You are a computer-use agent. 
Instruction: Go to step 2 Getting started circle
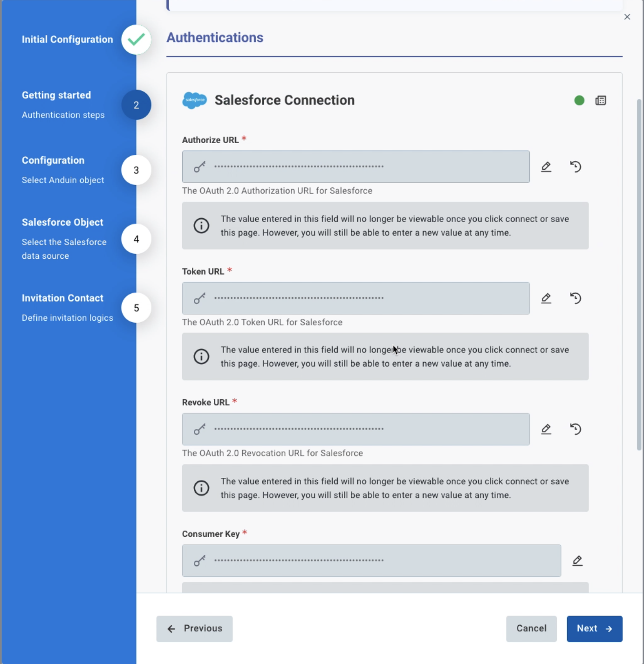pyautogui.click(x=136, y=105)
